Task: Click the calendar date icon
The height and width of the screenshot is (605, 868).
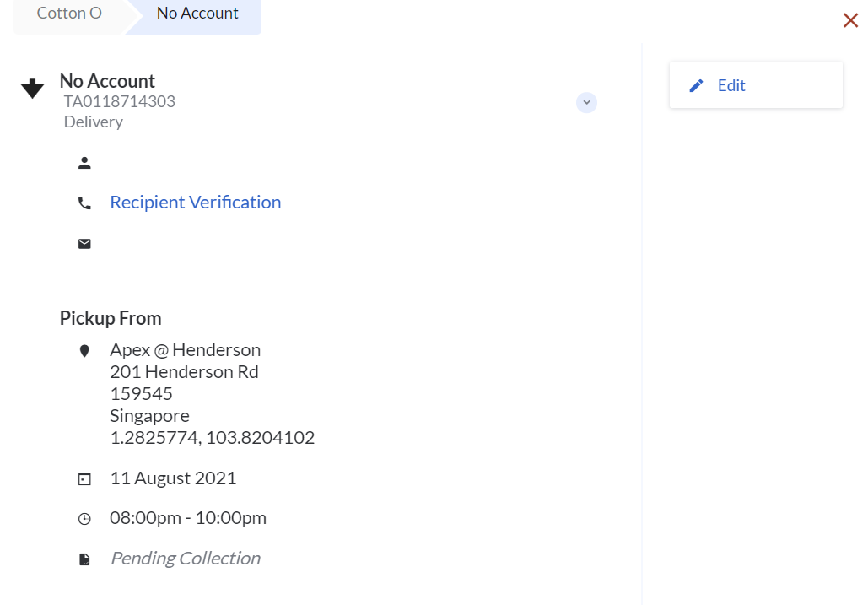Action: click(x=84, y=479)
